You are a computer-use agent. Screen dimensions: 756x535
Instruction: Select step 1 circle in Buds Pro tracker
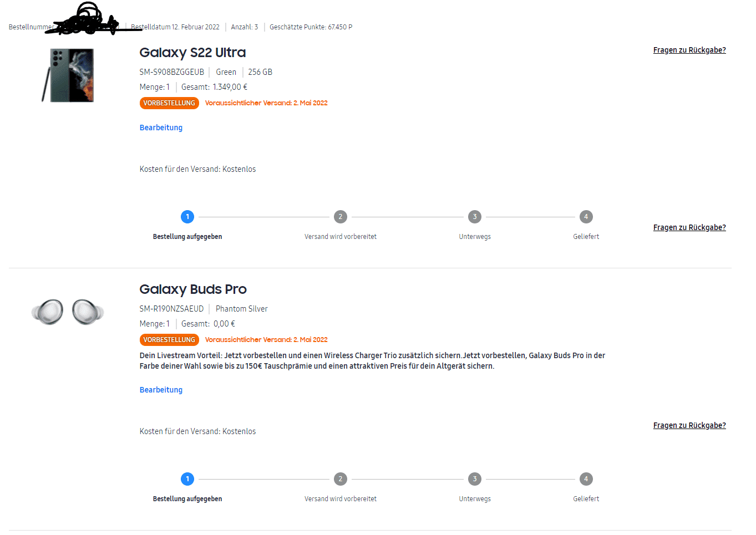point(187,479)
